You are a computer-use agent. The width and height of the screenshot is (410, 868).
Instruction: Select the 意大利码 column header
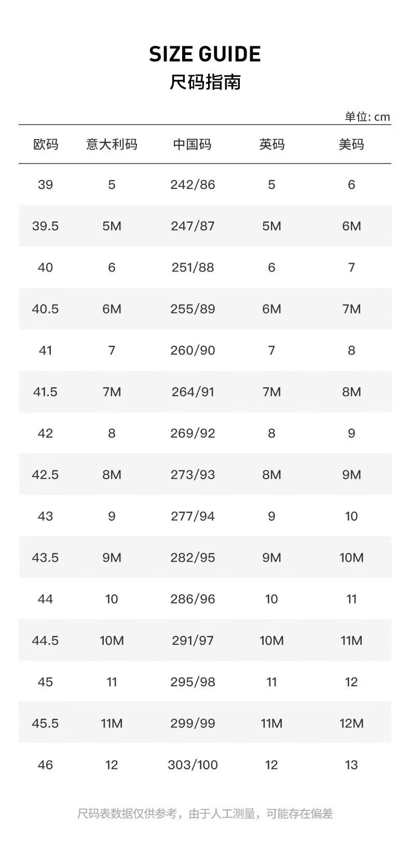click(112, 144)
